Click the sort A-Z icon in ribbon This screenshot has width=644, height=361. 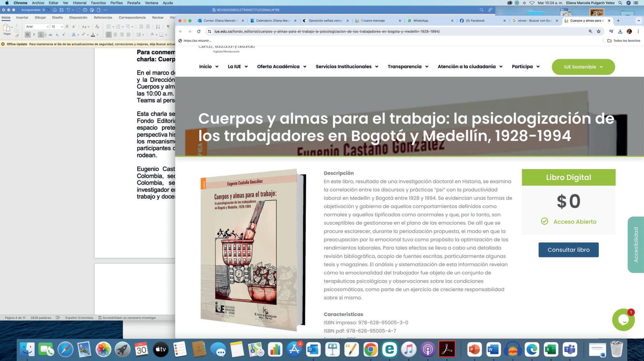[x=158, y=27]
